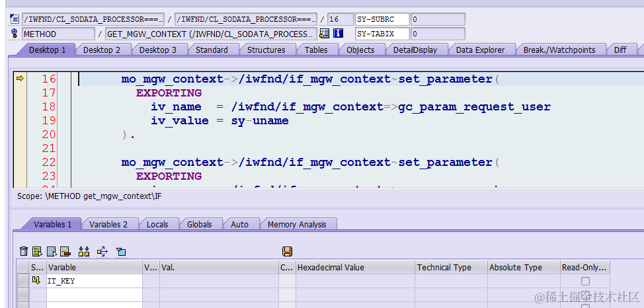Image resolution: width=644 pixels, height=308 pixels.
Task: Select the Locals tab
Action: pyautogui.click(x=157, y=224)
